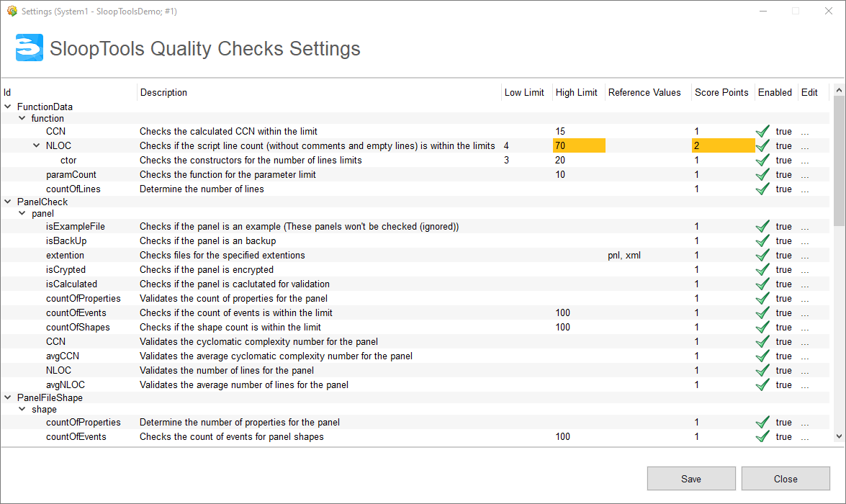Open edit ellipsis for function CCN row
The height and width of the screenshot is (504, 846).
pos(805,132)
